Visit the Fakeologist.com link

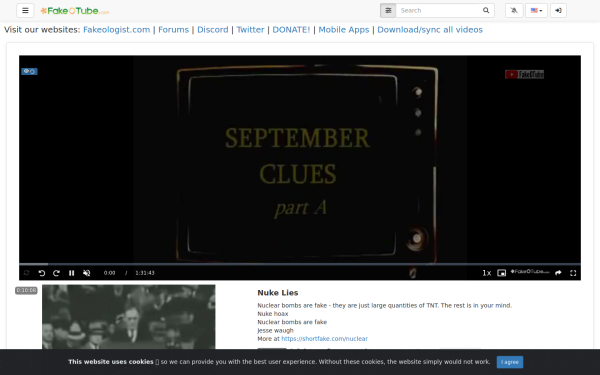[116, 30]
